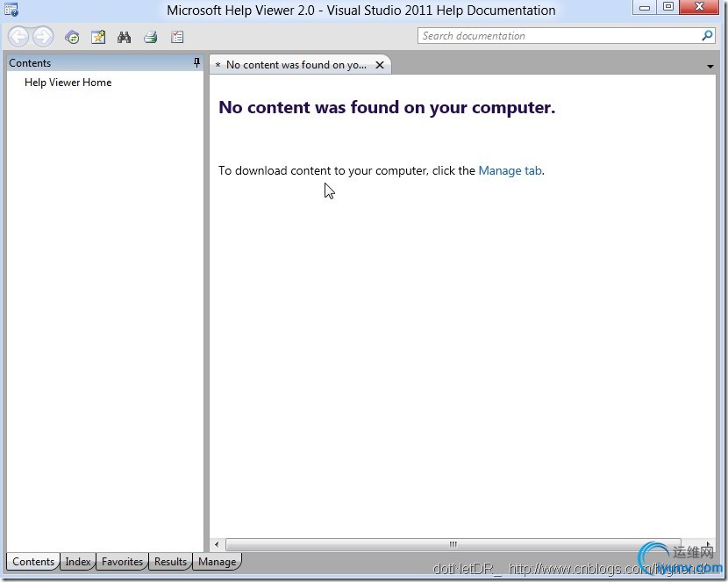Select the Help Viewer Home tree item
Viewport: 728px width, 582px height.
[x=68, y=83]
